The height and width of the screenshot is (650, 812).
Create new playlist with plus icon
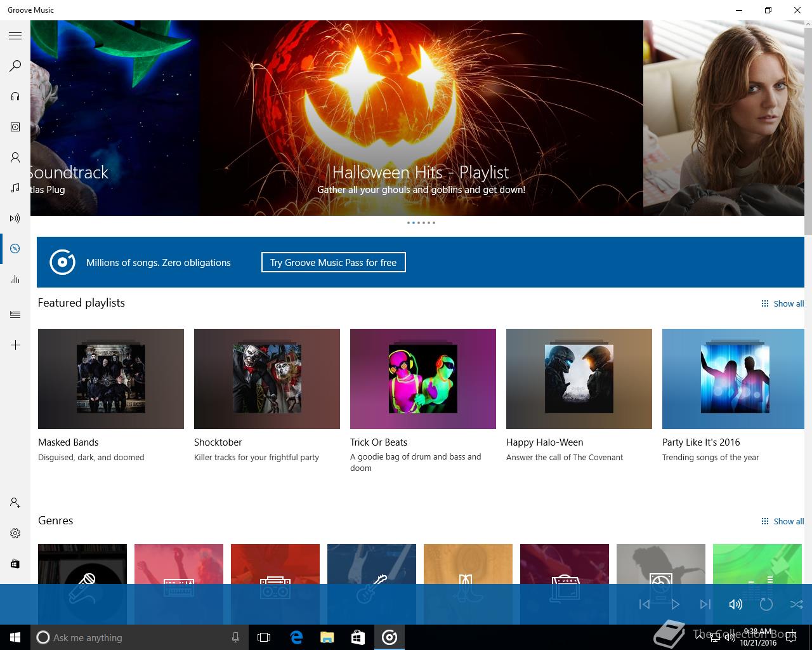click(x=15, y=345)
